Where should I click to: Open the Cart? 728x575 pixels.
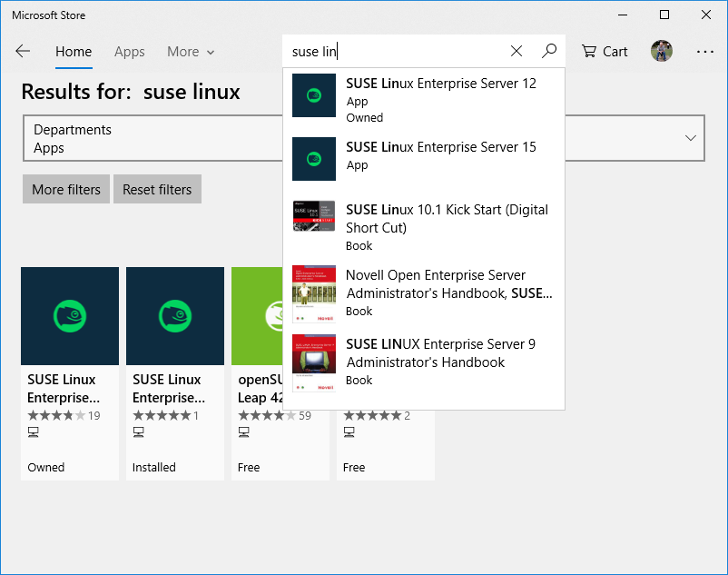[x=605, y=51]
